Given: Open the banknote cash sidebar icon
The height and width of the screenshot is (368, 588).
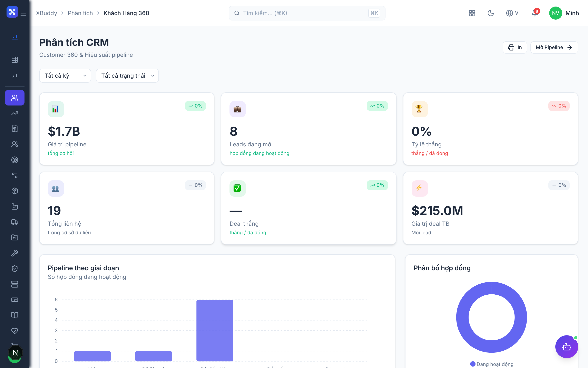Looking at the screenshot, I should (x=14, y=300).
